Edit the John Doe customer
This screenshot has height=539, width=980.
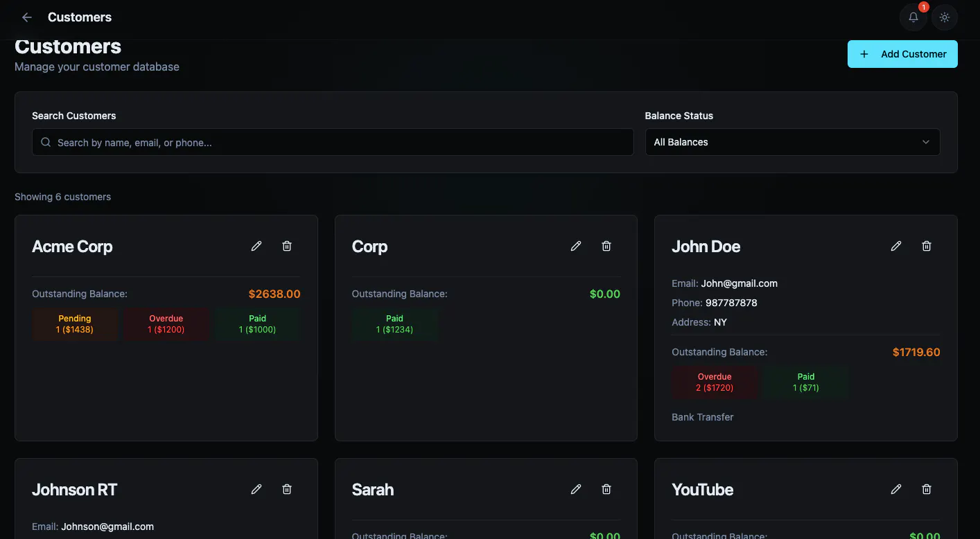point(896,246)
